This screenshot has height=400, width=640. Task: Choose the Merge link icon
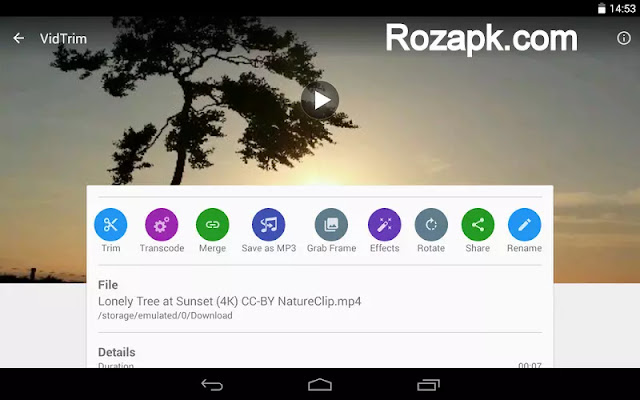[212, 224]
